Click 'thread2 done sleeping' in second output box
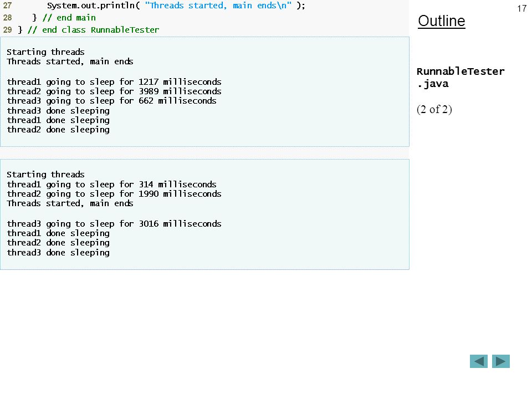 [x=58, y=243]
